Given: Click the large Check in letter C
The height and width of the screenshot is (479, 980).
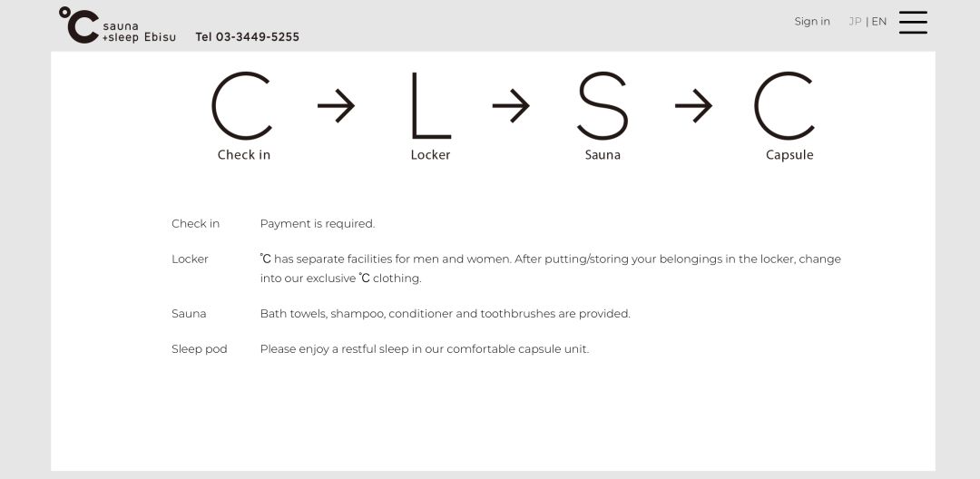Looking at the screenshot, I should [242, 106].
